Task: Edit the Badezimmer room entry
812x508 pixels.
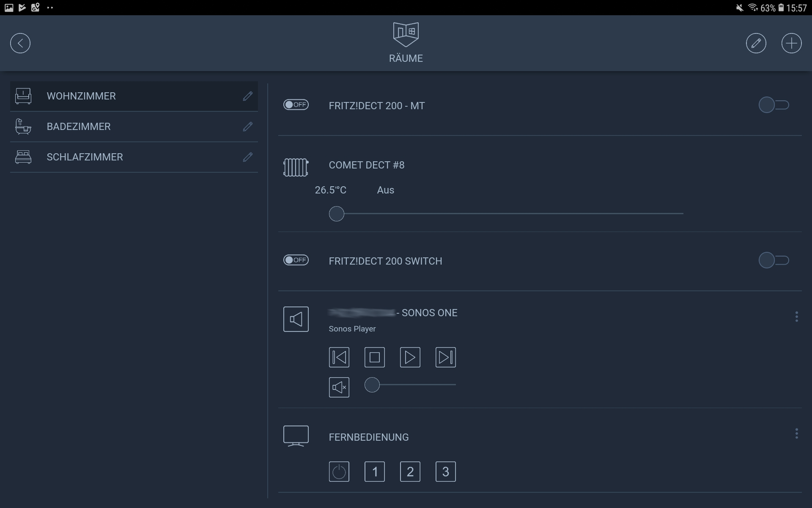Action: 248,127
